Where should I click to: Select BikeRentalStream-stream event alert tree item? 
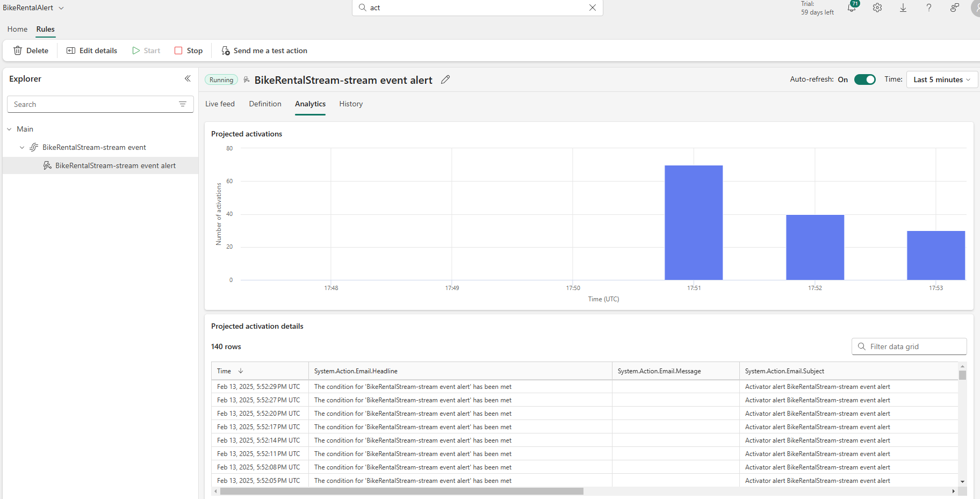point(100,165)
